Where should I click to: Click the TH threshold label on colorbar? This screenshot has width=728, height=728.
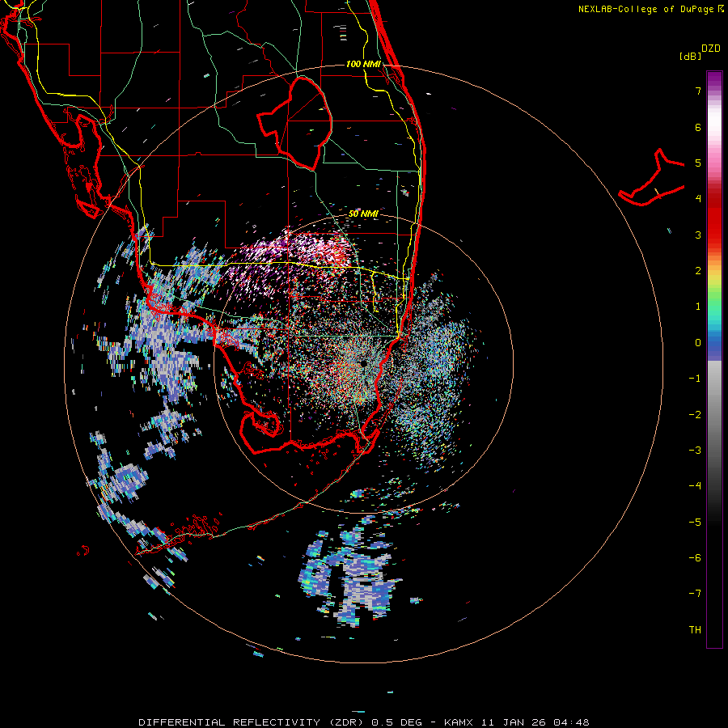(x=695, y=630)
